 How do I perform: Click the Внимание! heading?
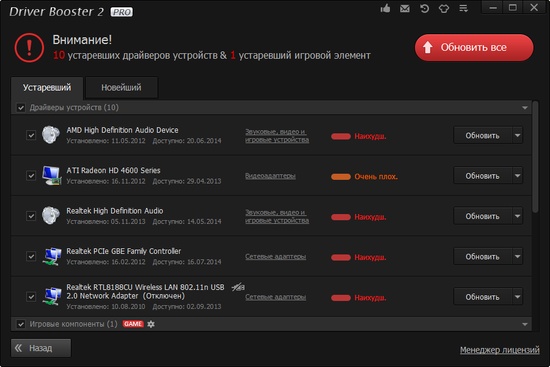click(x=82, y=40)
